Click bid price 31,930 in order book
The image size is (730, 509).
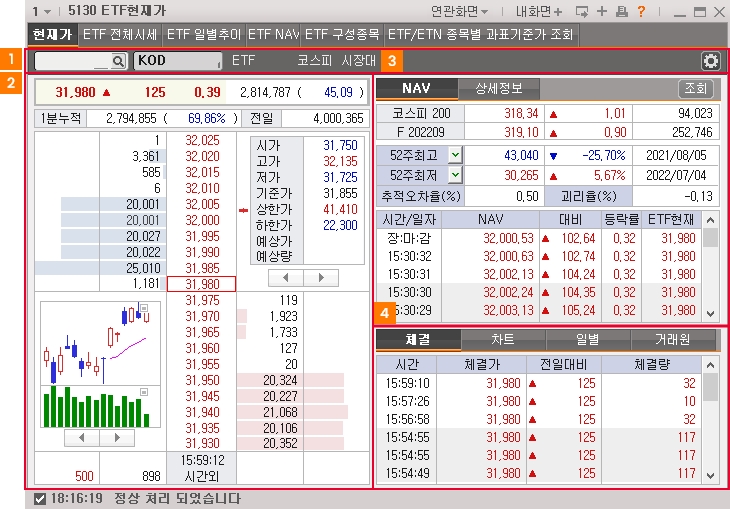(x=202, y=443)
